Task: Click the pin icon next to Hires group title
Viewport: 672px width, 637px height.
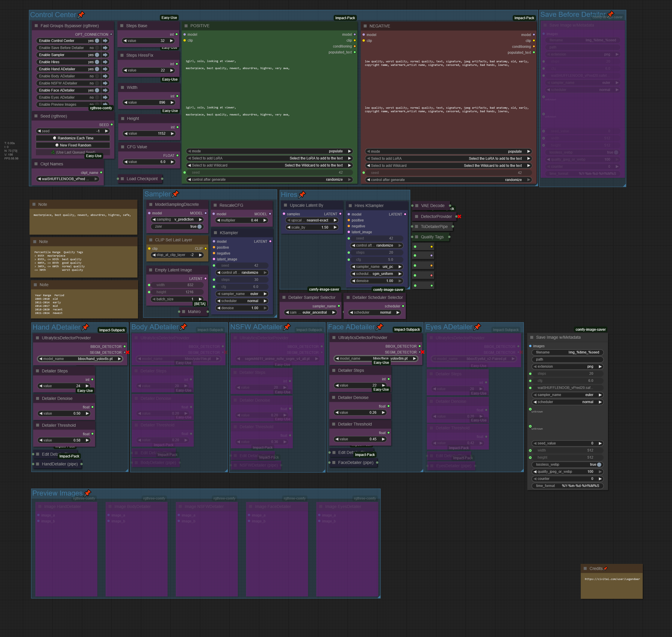Action: pyautogui.click(x=302, y=195)
